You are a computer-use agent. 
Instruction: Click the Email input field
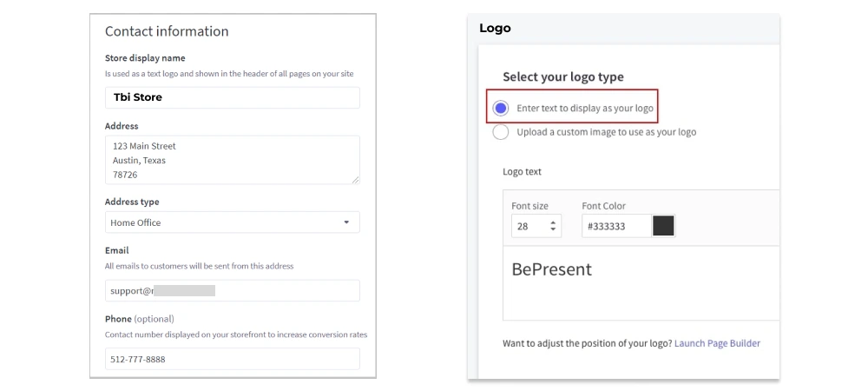[x=232, y=290]
